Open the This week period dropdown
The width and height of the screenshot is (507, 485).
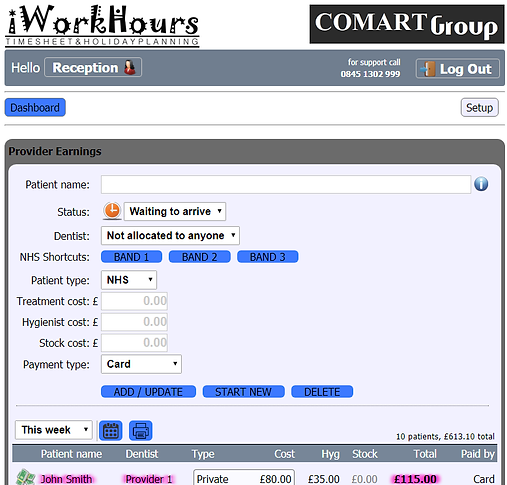tap(54, 430)
